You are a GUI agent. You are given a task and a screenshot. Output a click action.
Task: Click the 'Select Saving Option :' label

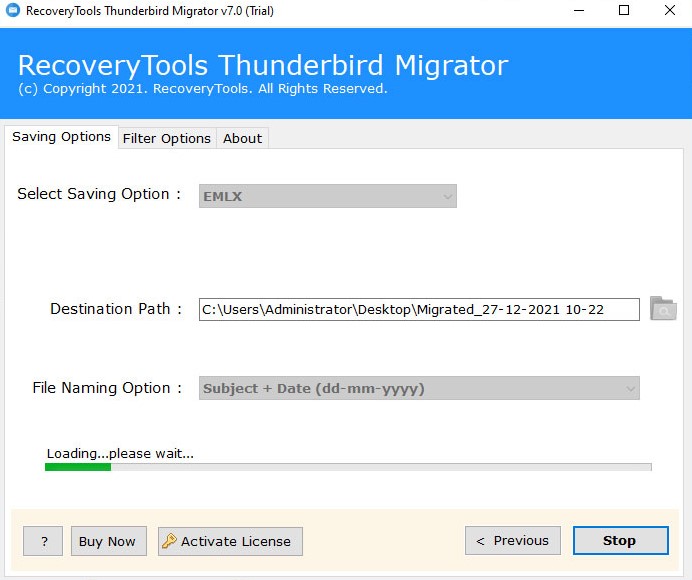point(99,194)
